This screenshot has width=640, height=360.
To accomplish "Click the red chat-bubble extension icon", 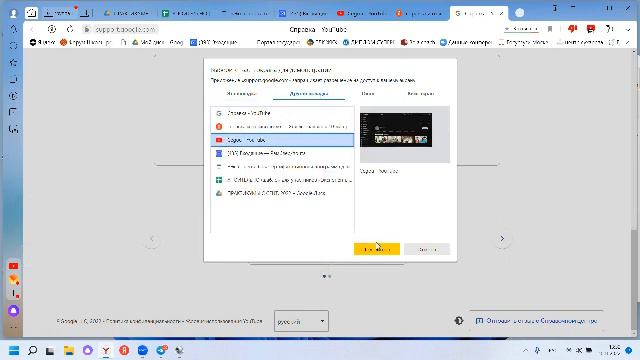I will point(591,29).
